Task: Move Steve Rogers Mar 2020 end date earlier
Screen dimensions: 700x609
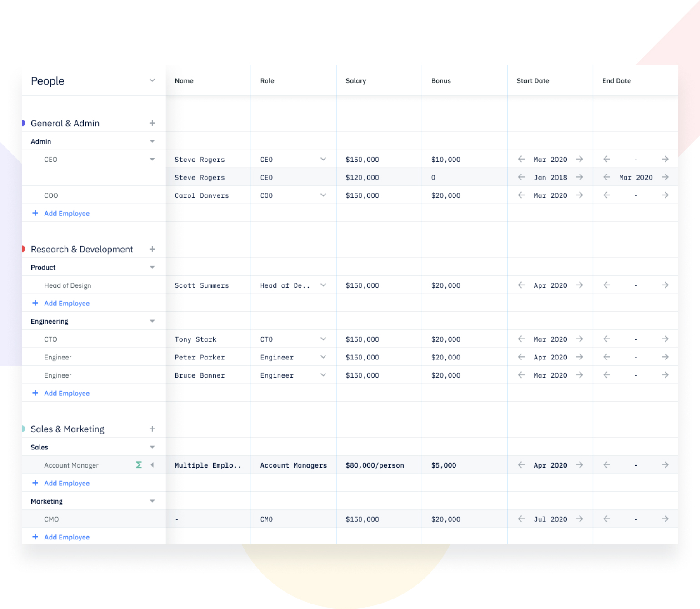Action: [607, 177]
